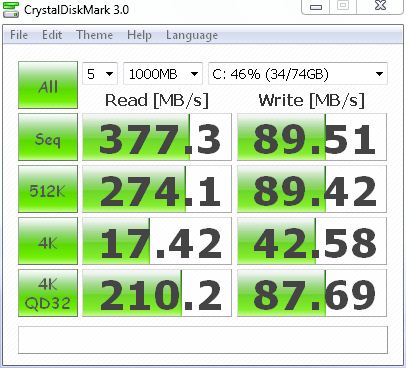Start the 4K QD32 benchmark test
The width and height of the screenshot is (406, 368).
[48, 293]
